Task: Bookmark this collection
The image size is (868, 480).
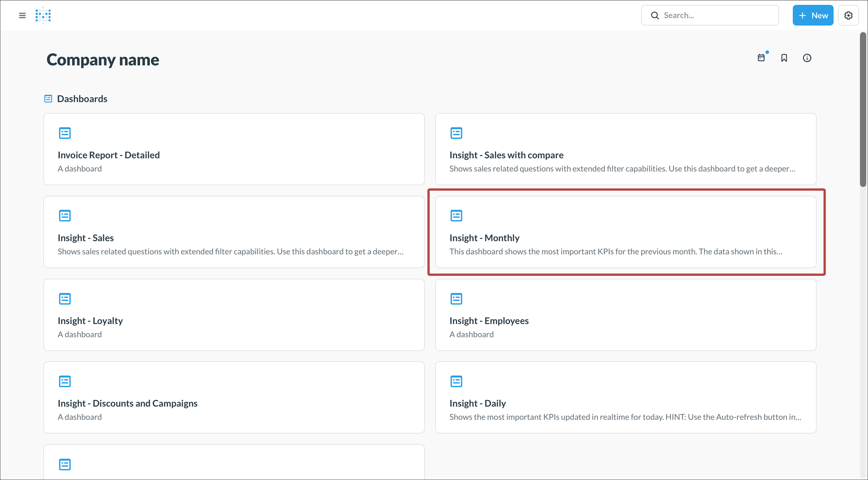Action: click(784, 58)
